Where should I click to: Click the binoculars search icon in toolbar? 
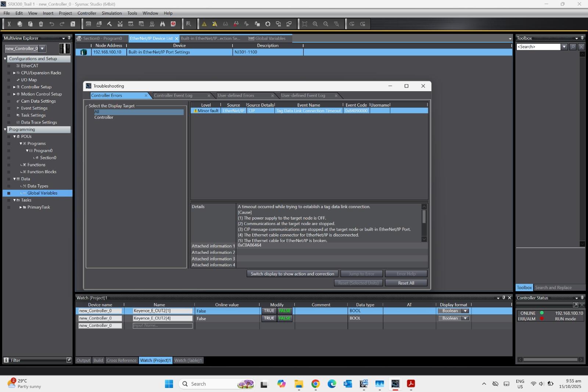pos(162,24)
